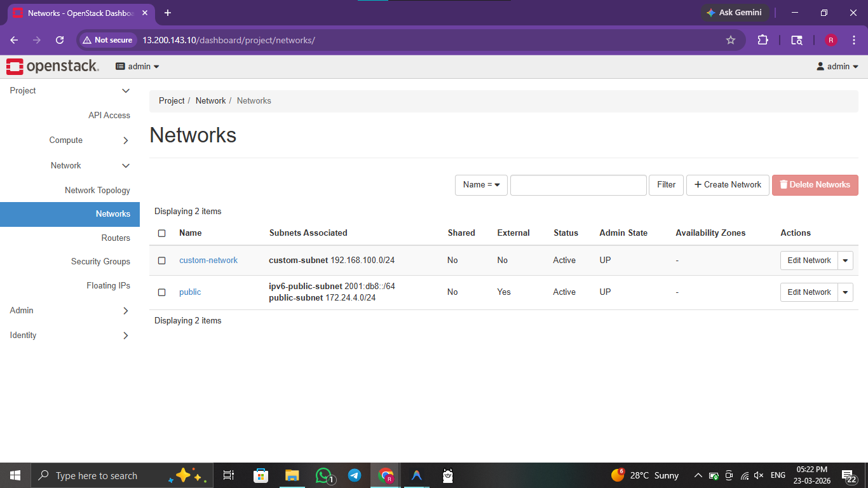Open API Access in sidebar
Image resolution: width=868 pixels, height=488 pixels.
coord(109,116)
